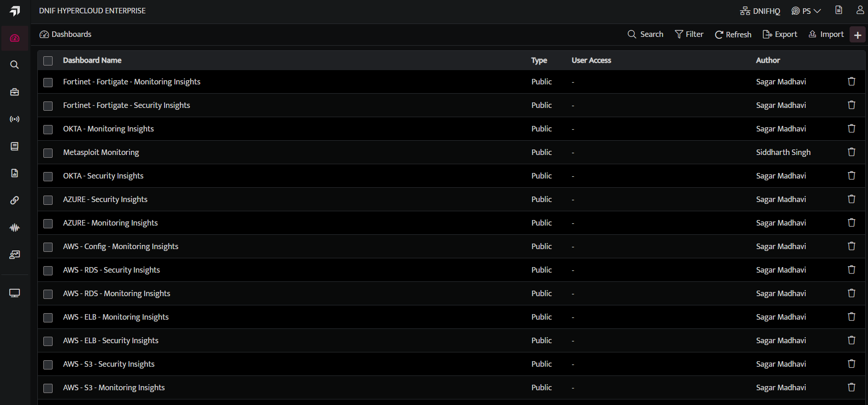This screenshot has width=868, height=405.
Task: Tick AWS - ELB - Security Insights checkbox
Action: (x=48, y=341)
